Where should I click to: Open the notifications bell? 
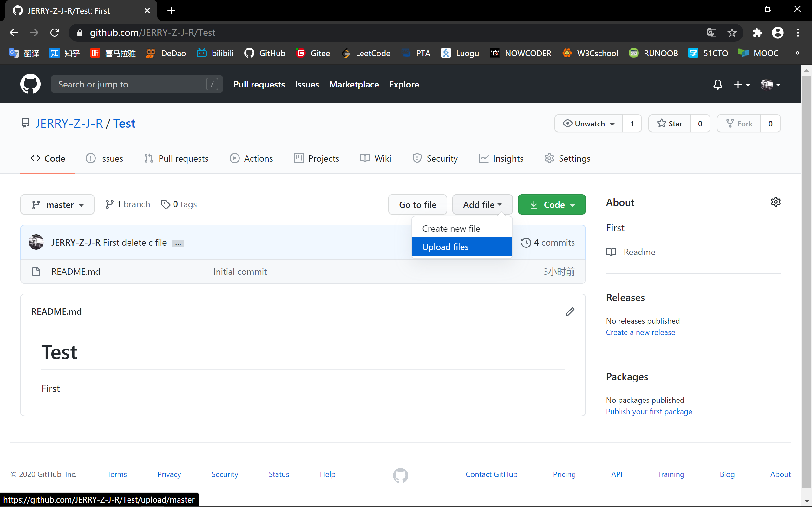[x=717, y=84]
